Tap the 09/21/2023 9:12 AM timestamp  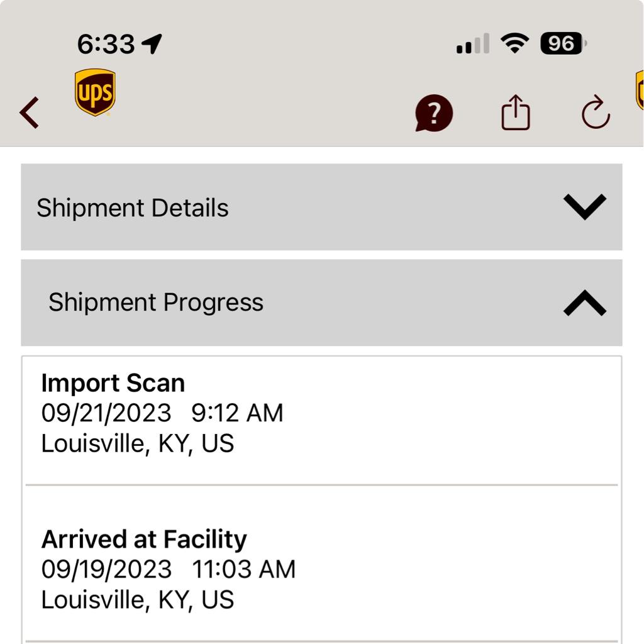162,413
